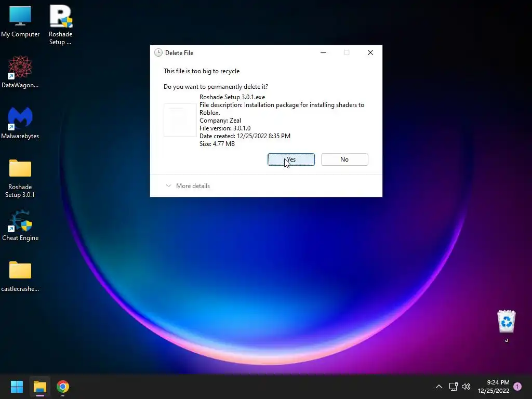Image resolution: width=532 pixels, height=399 pixels.
Task: Select the Recycle Bin named a
Action: (506, 326)
